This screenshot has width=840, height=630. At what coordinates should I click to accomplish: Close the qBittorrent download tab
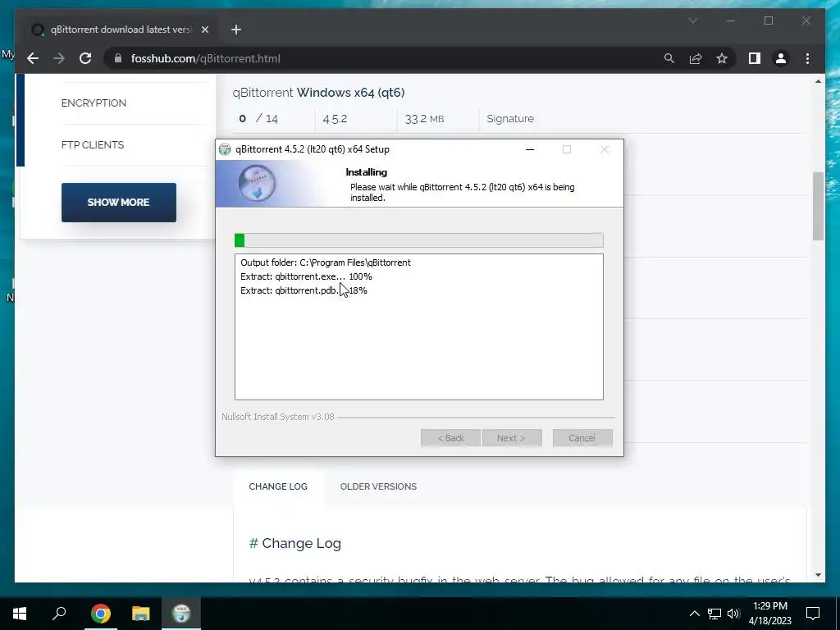[x=204, y=30]
